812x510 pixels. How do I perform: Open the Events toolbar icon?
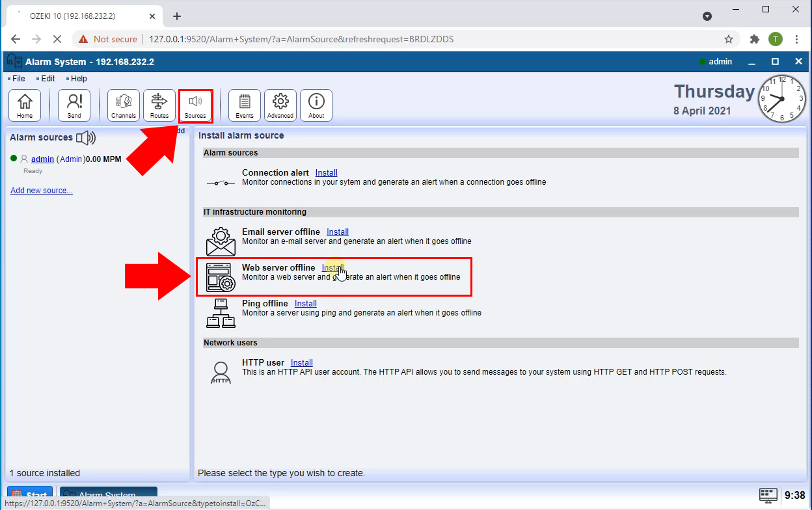[x=245, y=105]
